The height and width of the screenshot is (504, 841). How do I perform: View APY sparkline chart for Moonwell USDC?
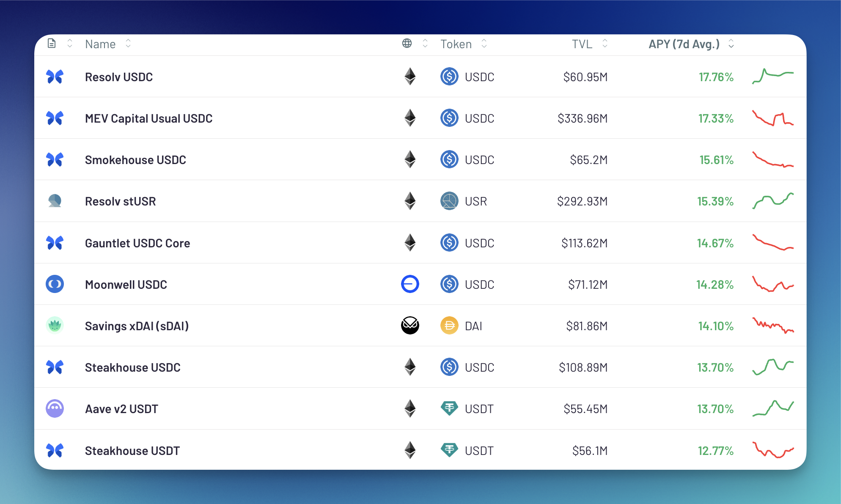tap(773, 284)
